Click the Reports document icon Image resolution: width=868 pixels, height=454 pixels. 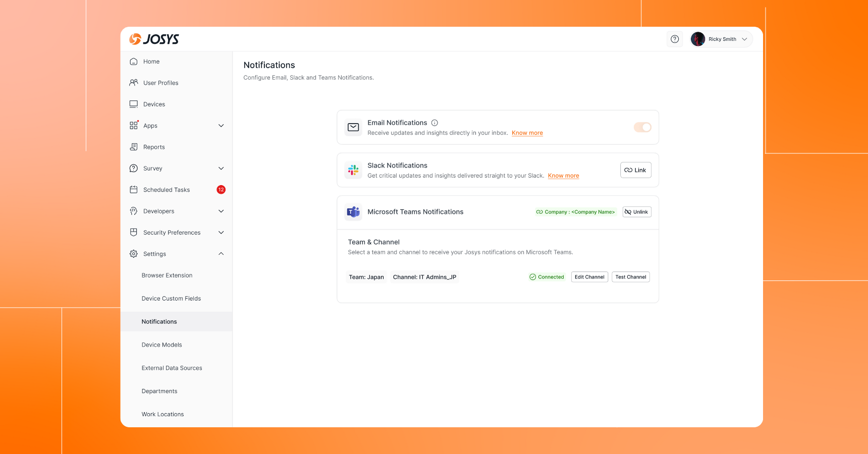click(134, 147)
